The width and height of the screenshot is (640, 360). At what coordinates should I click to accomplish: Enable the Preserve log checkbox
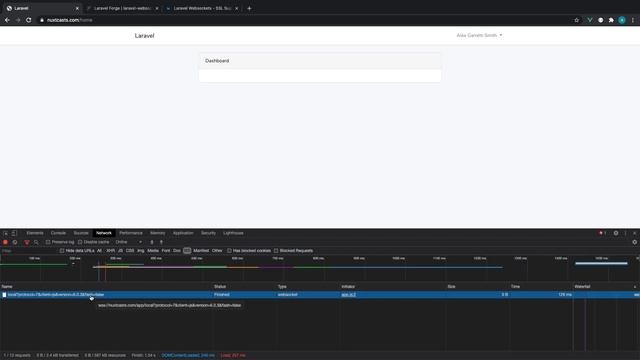48,242
